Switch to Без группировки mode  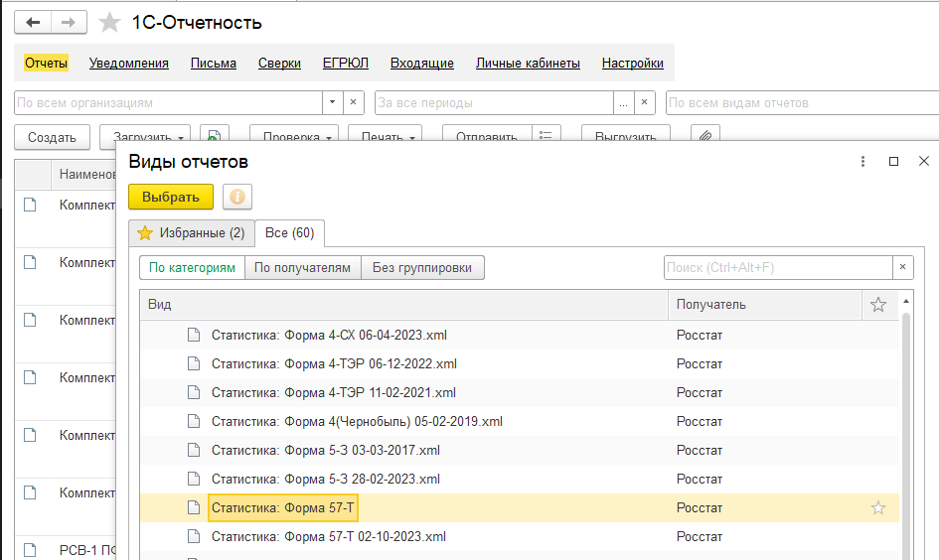point(422,267)
